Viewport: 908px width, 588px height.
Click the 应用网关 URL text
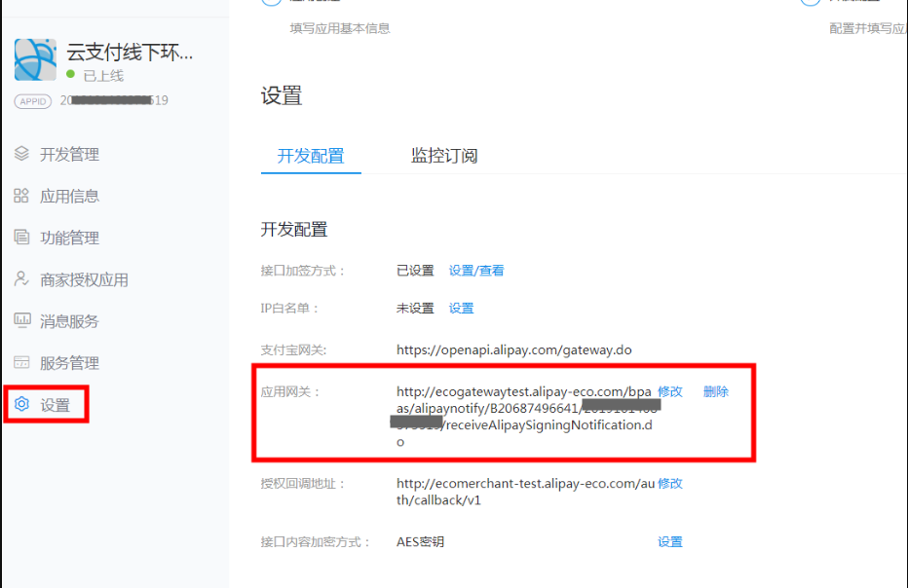[x=525, y=417]
